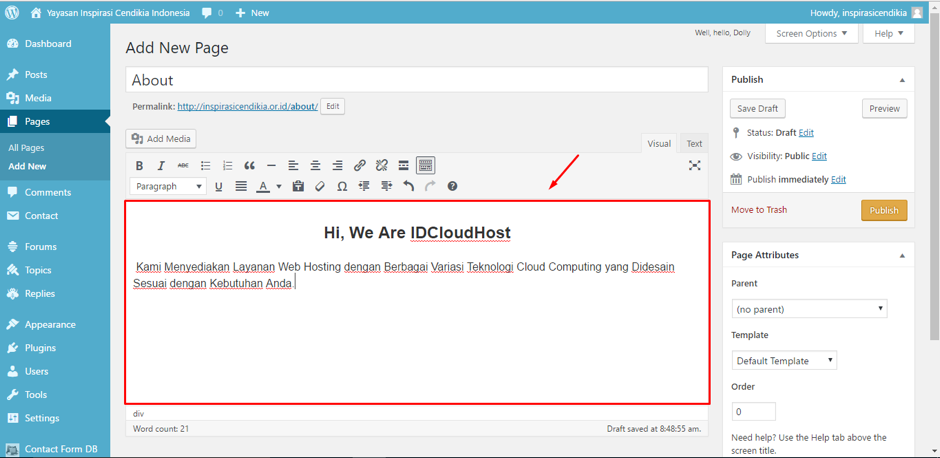Open the Template dropdown
940x458 pixels.
coord(784,361)
